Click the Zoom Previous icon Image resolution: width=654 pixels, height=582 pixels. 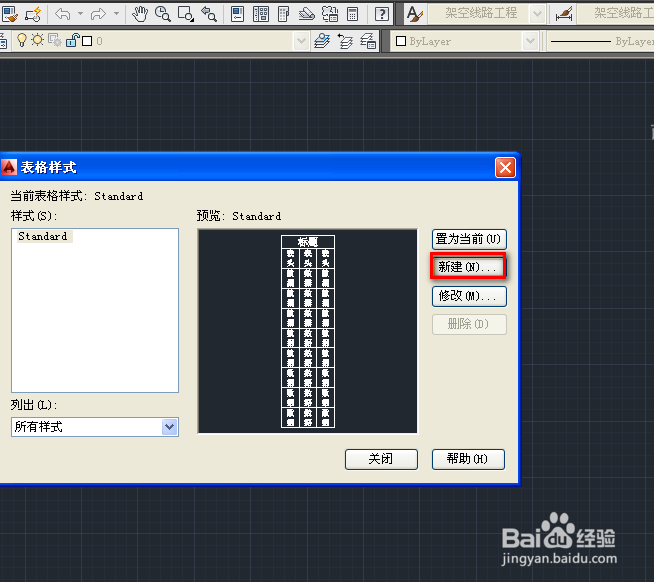click(209, 14)
